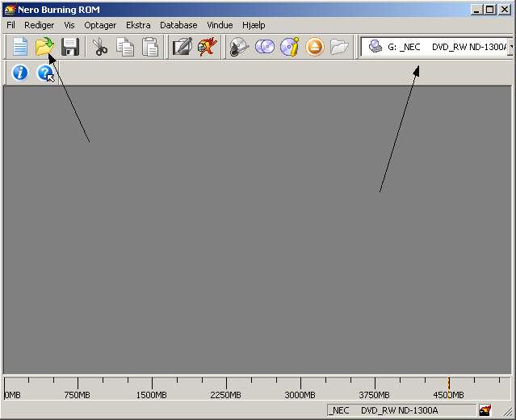Click the 1500MB label on capacity scale
Viewport: 516px width, 420px height.
click(x=152, y=395)
